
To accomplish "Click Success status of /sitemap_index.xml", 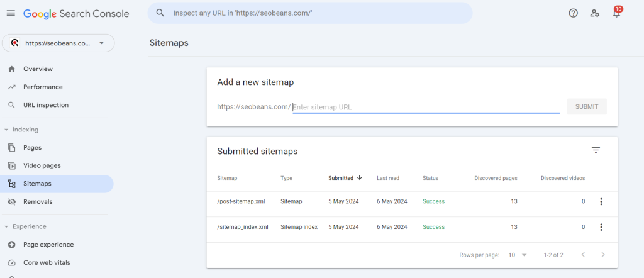I will [434, 227].
